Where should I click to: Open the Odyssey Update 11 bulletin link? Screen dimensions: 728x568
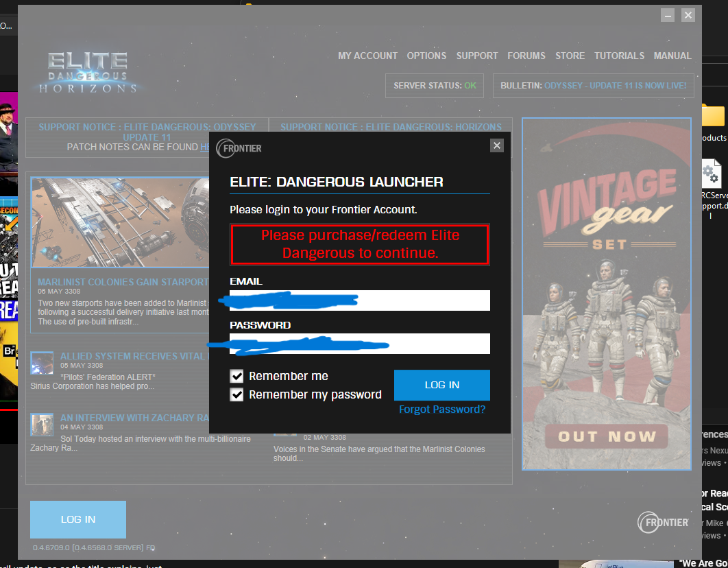click(x=615, y=86)
